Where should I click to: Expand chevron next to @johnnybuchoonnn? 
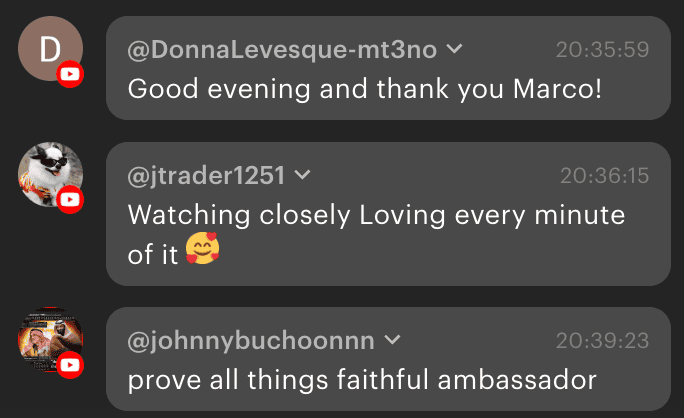(x=392, y=341)
